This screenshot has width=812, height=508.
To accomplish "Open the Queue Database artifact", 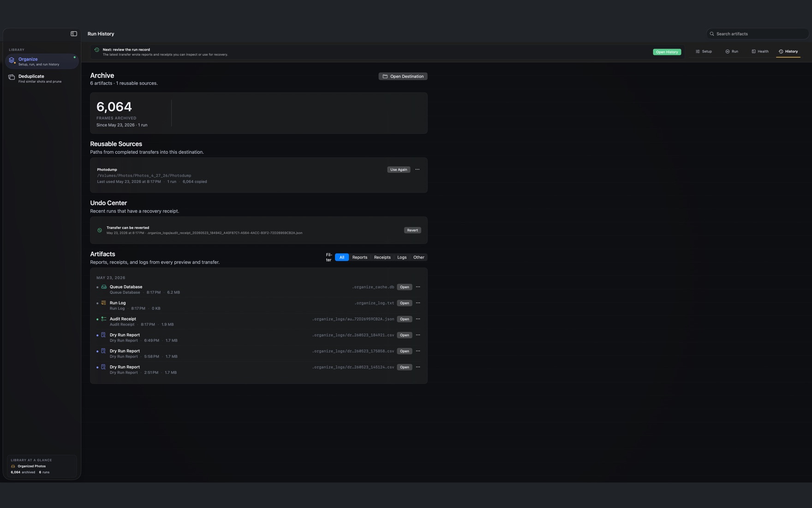I will click(405, 287).
